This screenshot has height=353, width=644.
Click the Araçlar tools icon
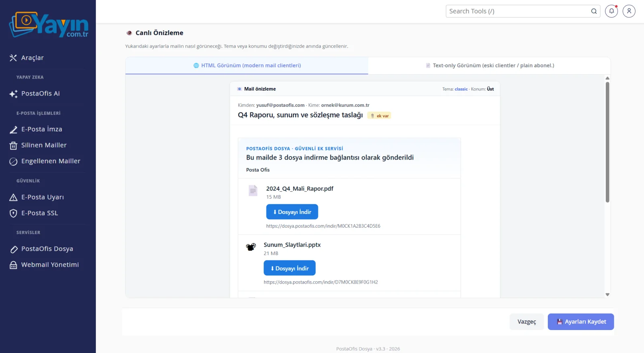click(x=13, y=58)
